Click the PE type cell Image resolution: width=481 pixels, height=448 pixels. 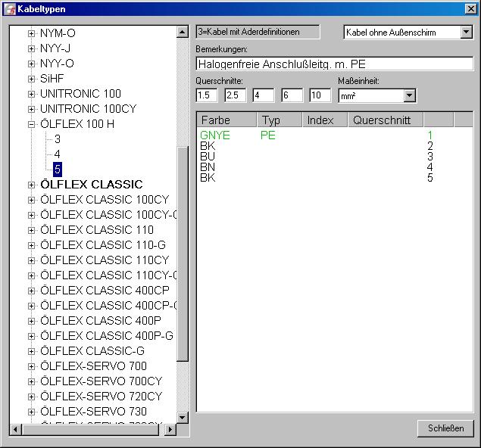click(x=268, y=135)
